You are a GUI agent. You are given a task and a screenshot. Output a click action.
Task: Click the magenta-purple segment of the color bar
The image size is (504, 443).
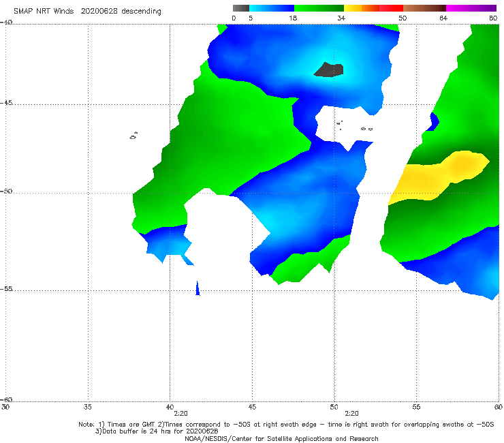(471, 8)
